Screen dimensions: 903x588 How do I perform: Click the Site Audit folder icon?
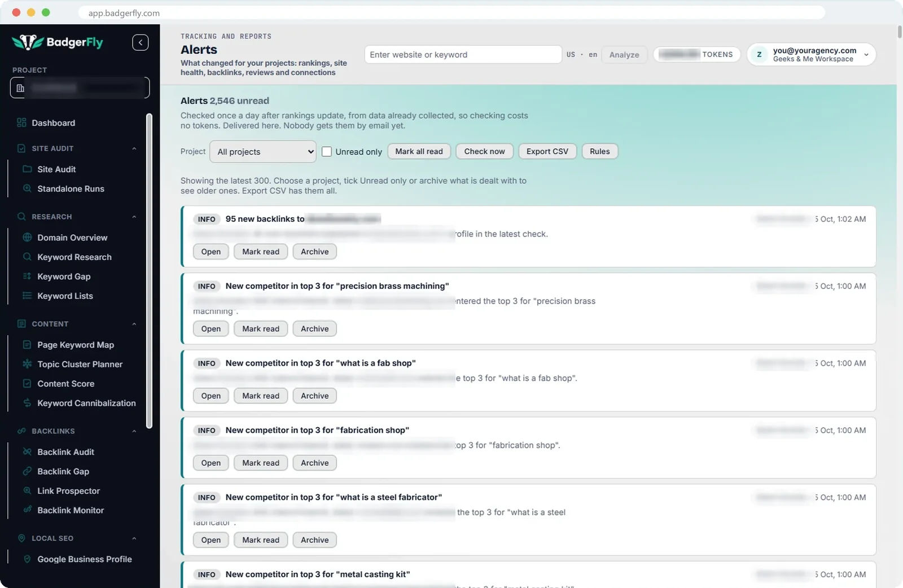pyautogui.click(x=27, y=169)
